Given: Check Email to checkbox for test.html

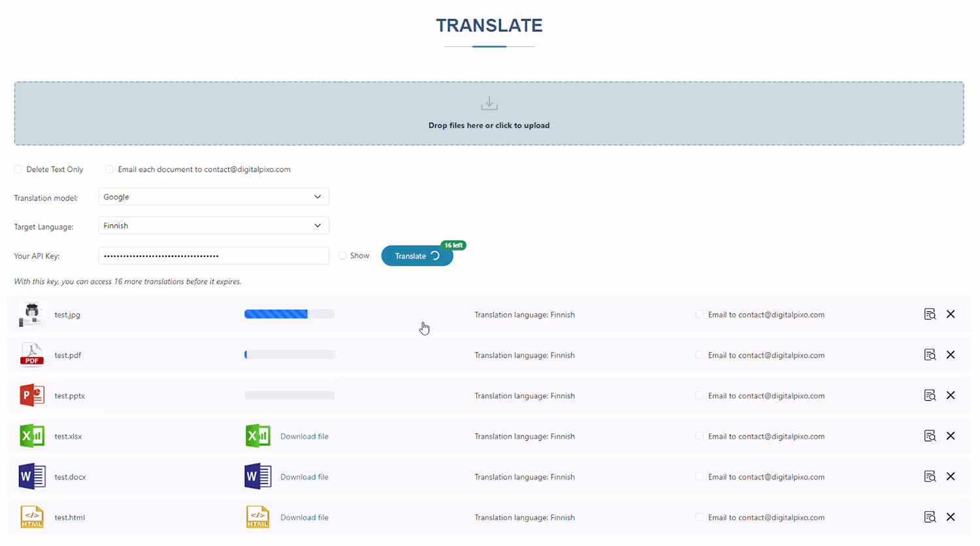Looking at the screenshot, I should [699, 517].
